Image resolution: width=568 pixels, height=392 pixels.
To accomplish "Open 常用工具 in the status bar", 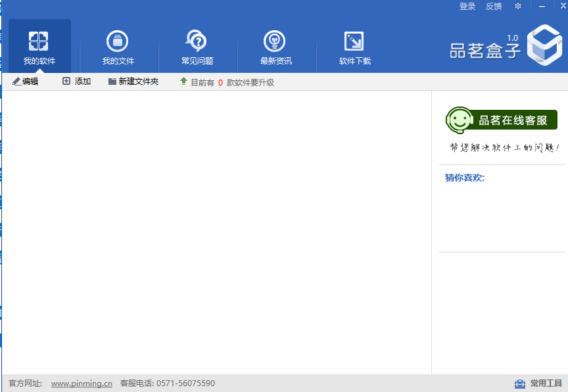I will 538,383.
